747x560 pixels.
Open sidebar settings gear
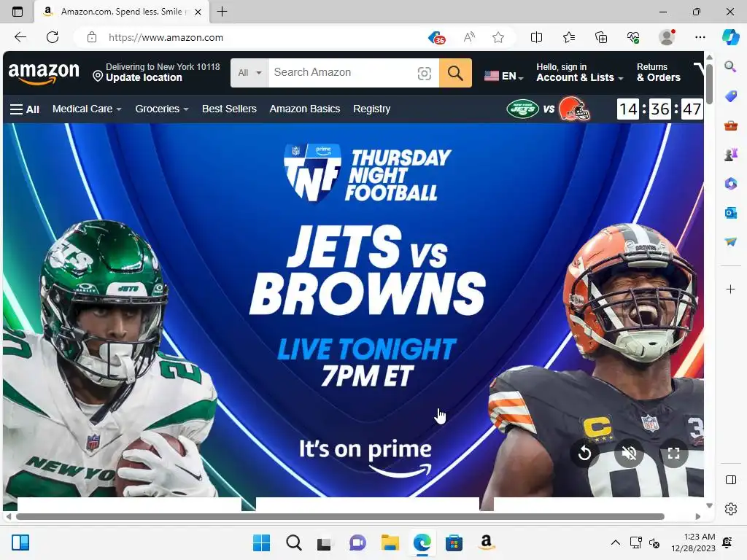pyautogui.click(x=730, y=509)
